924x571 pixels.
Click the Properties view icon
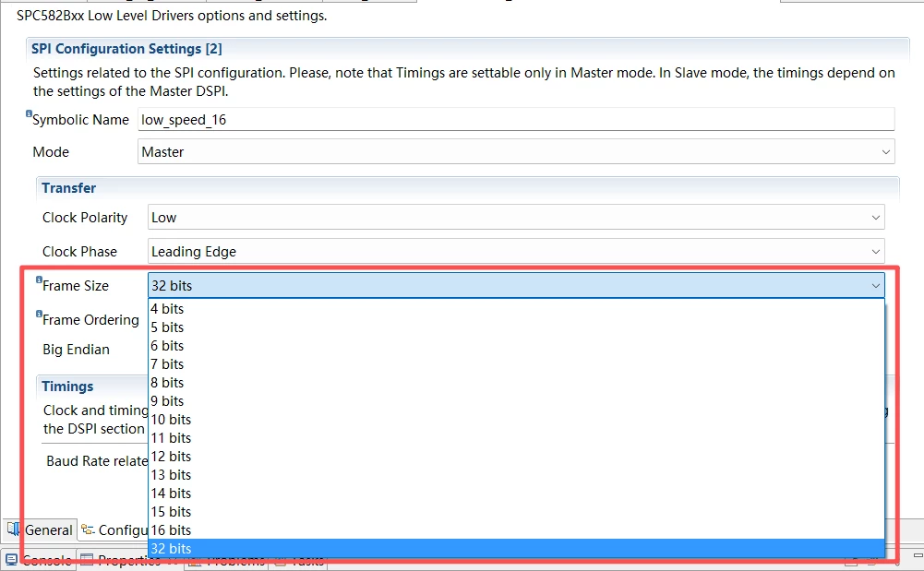(87, 560)
